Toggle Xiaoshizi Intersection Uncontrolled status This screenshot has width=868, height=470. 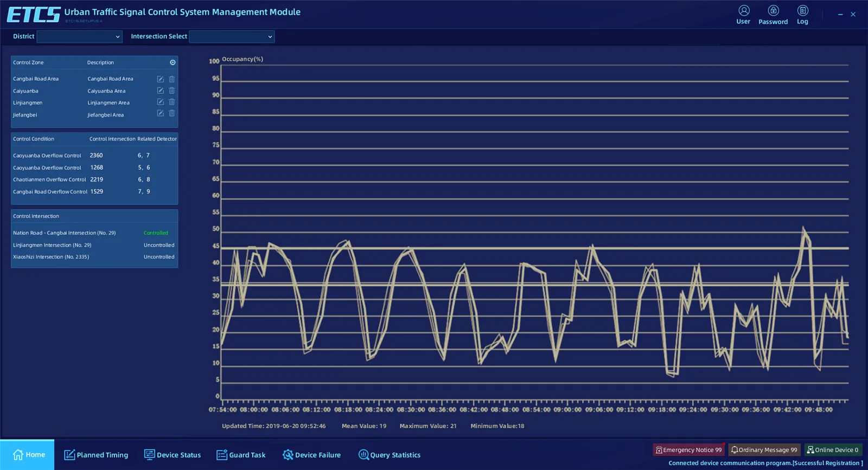[x=159, y=257]
